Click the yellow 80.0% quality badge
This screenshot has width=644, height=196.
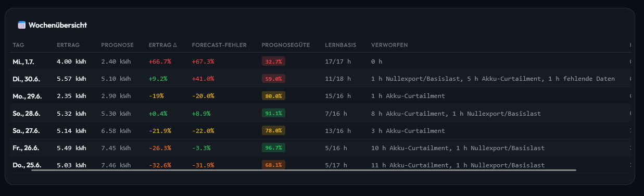point(273,96)
